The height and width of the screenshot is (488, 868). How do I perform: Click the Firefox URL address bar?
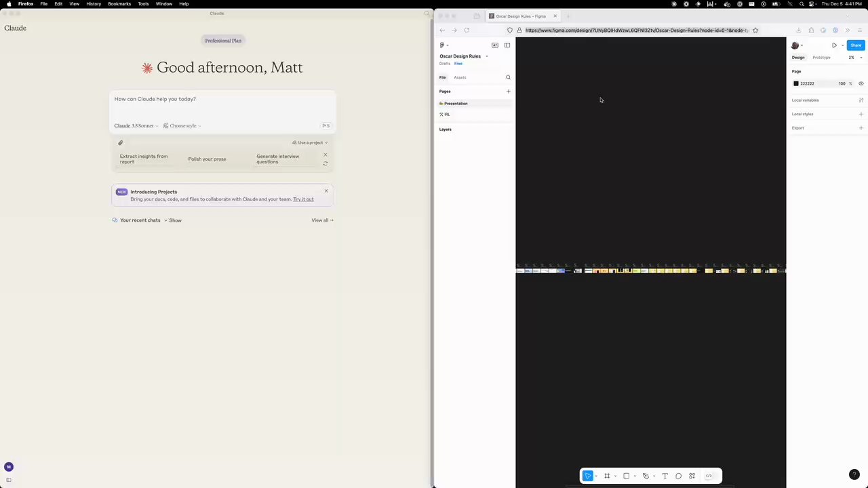click(x=636, y=30)
